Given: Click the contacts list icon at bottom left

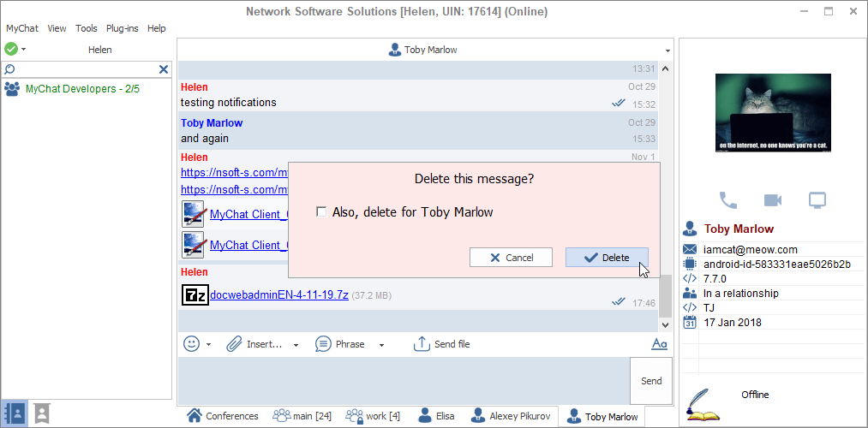Looking at the screenshot, I should coord(14,413).
